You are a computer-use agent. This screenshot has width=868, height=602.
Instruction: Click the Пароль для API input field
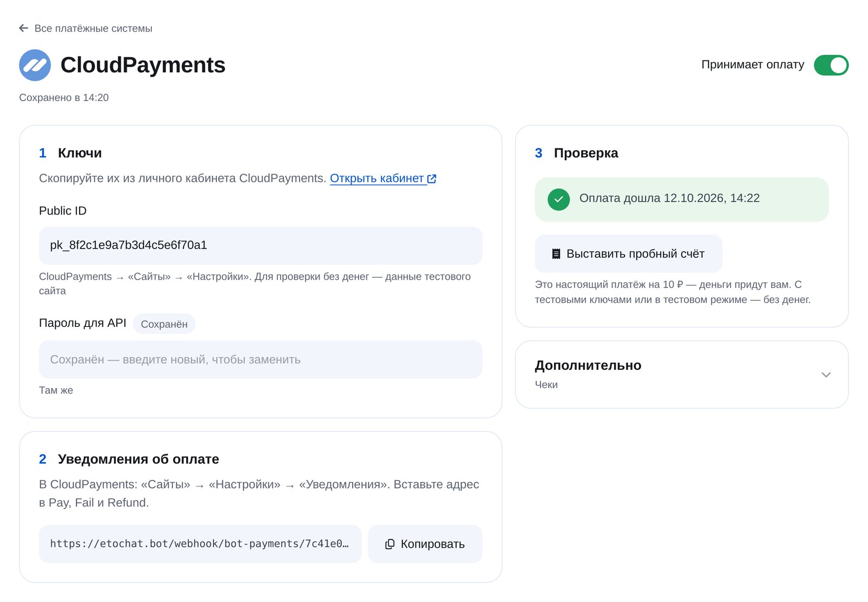pos(260,359)
